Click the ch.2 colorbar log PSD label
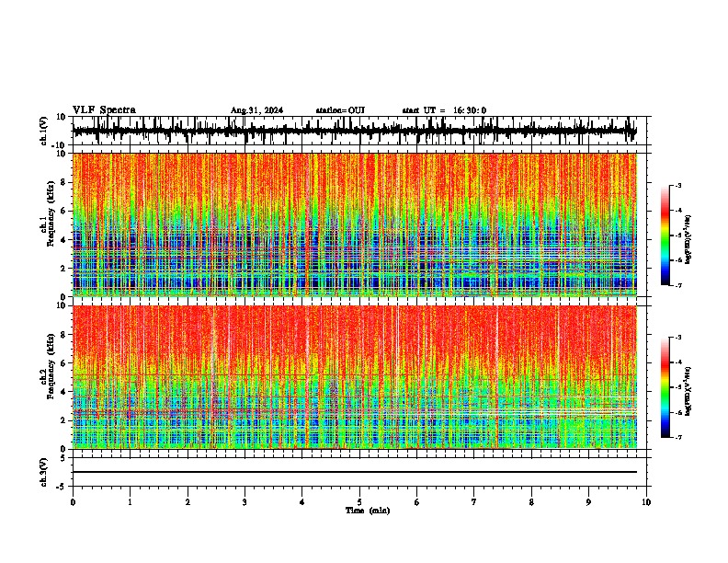The height and width of the screenshot is (563, 728). click(688, 392)
